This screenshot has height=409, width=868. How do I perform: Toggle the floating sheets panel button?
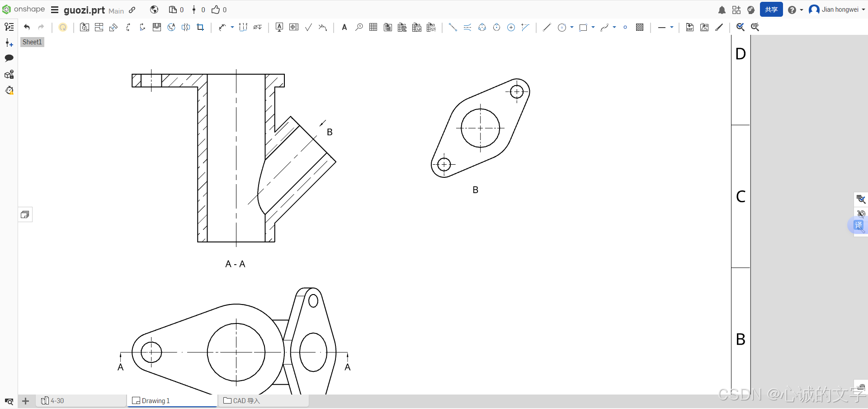point(25,214)
